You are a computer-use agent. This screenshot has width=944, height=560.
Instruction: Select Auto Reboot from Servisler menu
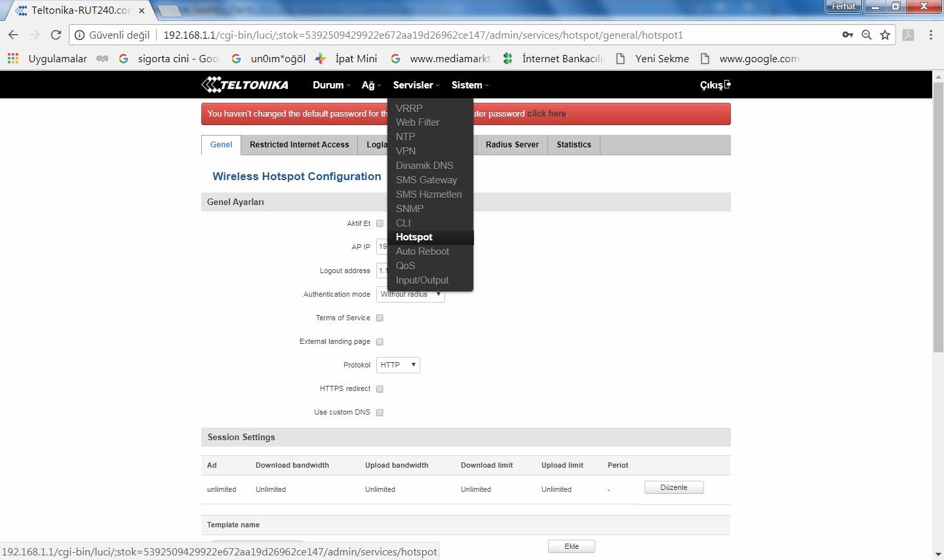click(422, 252)
